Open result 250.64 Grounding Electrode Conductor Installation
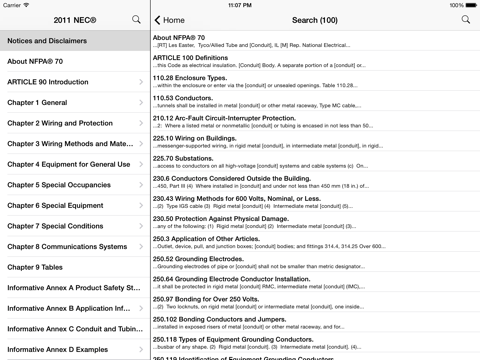Image resolution: width=480 pixels, height=360 pixels. pyautogui.click(x=316, y=282)
